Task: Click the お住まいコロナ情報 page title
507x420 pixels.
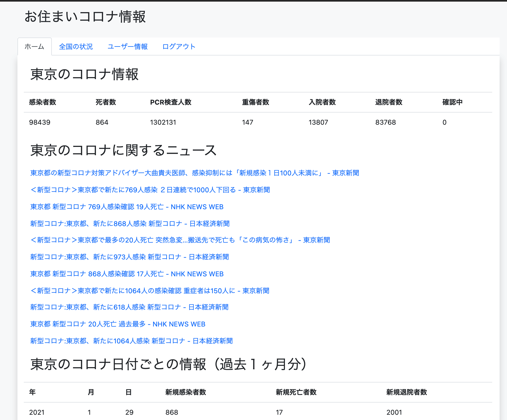Action: point(85,17)
